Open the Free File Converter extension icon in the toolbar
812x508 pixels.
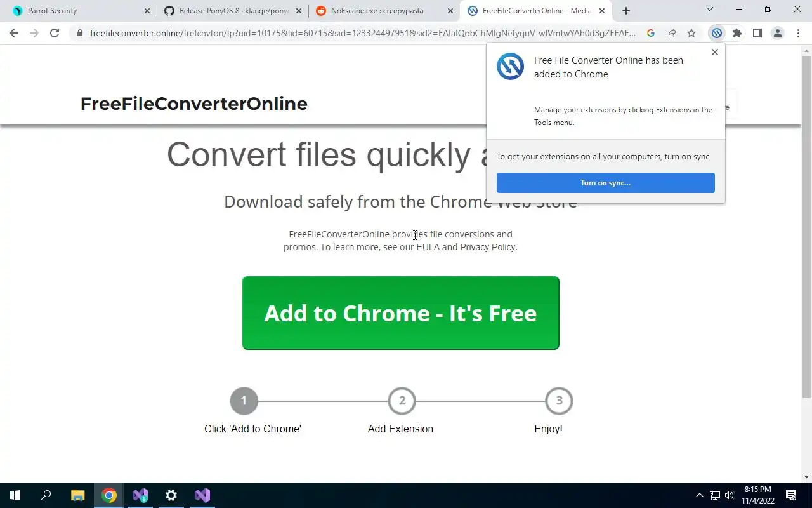pos(716,33)
